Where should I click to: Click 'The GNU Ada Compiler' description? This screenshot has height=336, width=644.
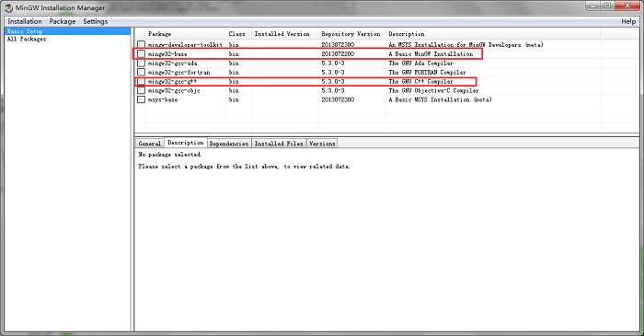421,63
